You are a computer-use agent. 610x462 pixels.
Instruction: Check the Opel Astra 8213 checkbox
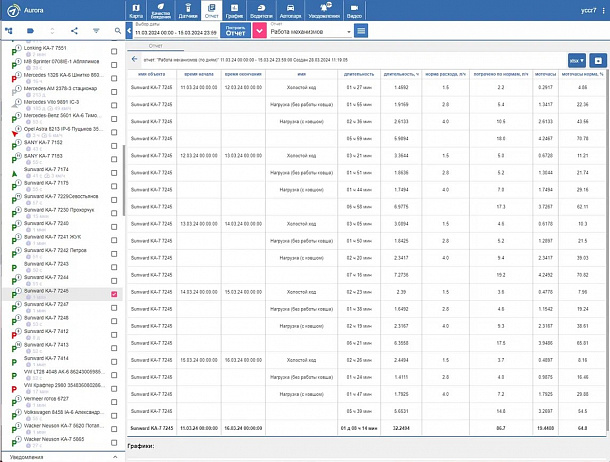tap(114, 132)
